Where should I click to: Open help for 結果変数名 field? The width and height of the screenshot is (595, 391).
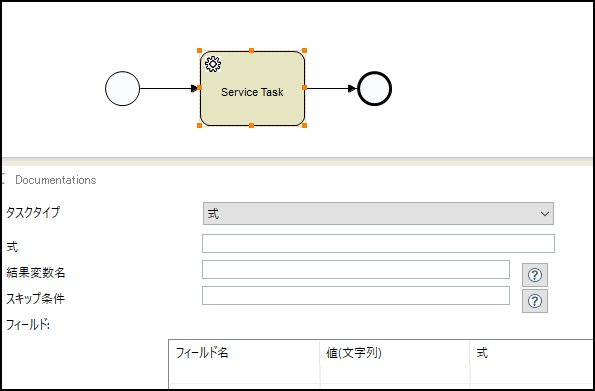coord(535,275)
